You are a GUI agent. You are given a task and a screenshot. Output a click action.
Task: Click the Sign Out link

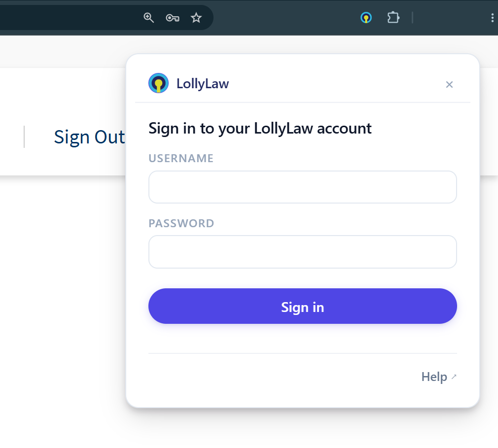[x=90, y=137]
